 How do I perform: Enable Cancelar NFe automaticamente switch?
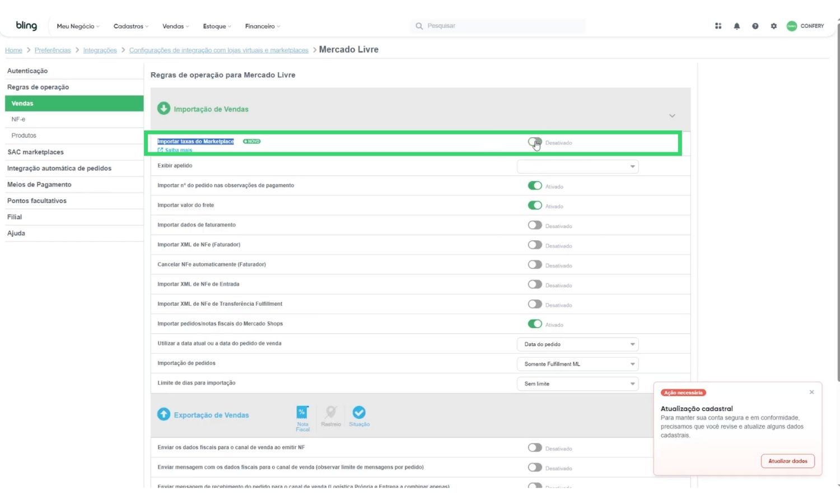tap(535, 264)
